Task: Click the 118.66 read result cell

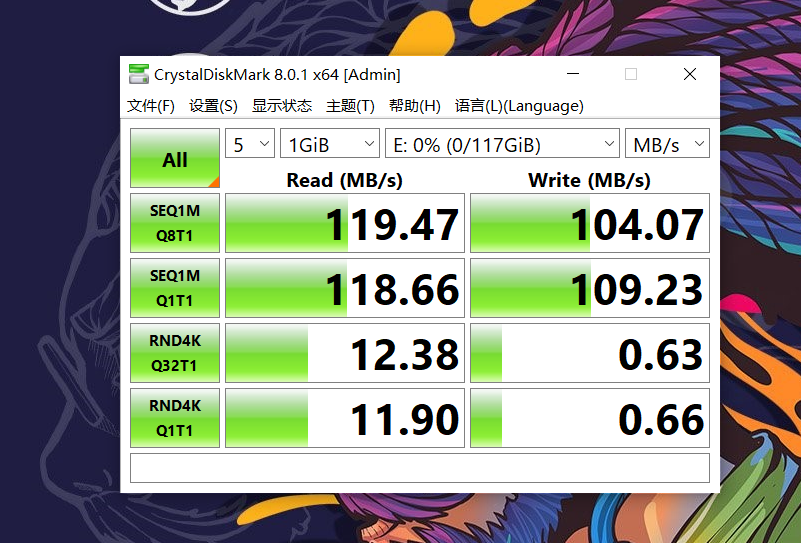Action: pos(345,288)
